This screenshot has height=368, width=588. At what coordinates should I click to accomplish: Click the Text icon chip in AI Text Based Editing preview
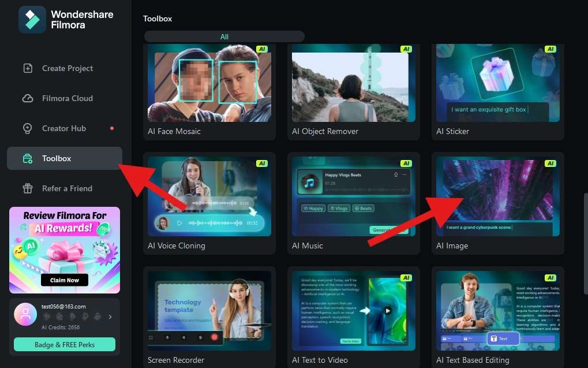pyautogui.click(x=503, y=339)
